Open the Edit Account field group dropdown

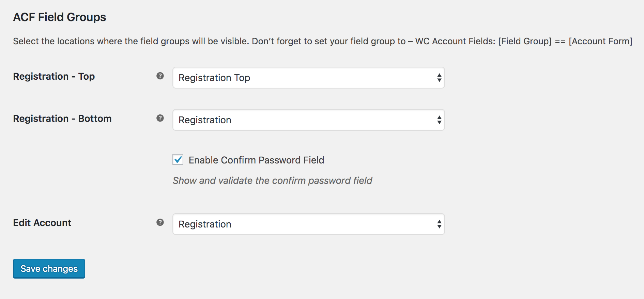(x=309, y=224)
